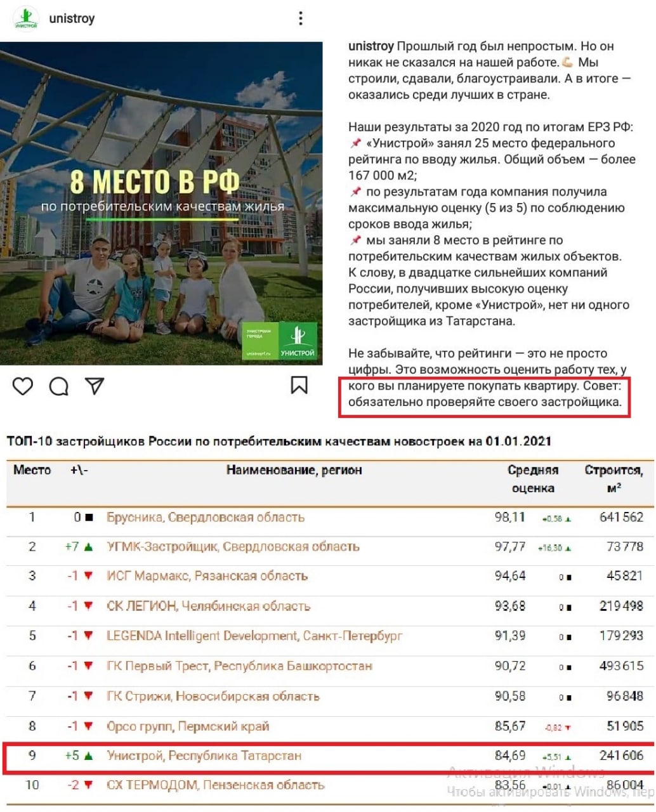Click the 84,69 score in Унистрой row
This screenshot has height=812, width=656.
[510, 756]
